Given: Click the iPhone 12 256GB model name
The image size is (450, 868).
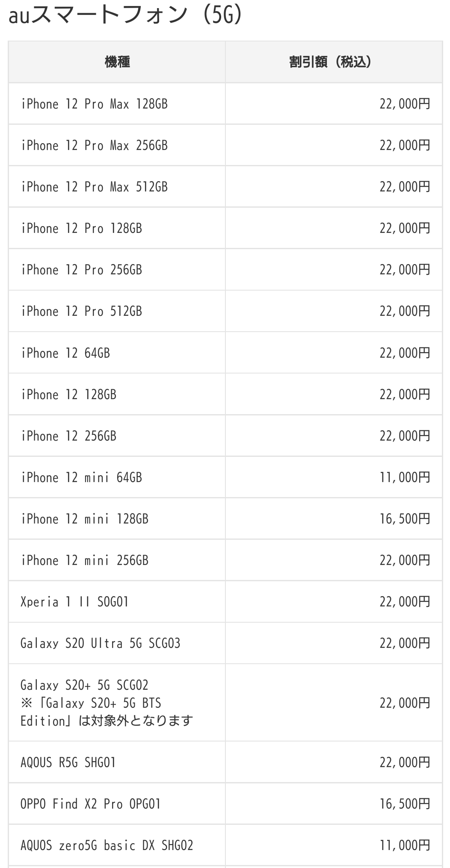Looking at the screenshot, I should click(x=69, y=436).
